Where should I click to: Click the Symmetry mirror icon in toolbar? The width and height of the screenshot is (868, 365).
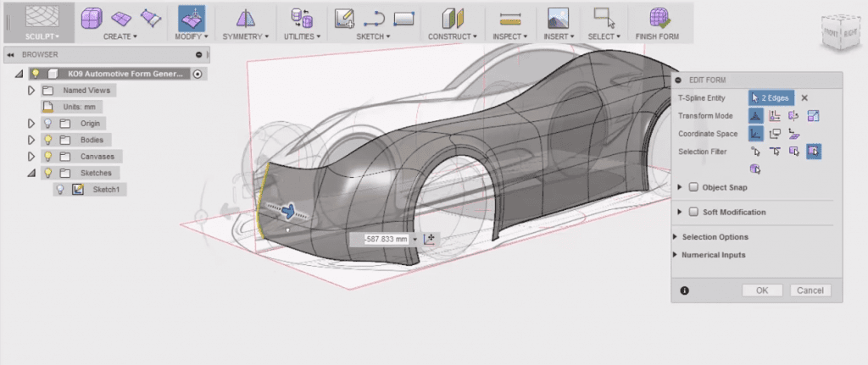click(x=244, y=18)
